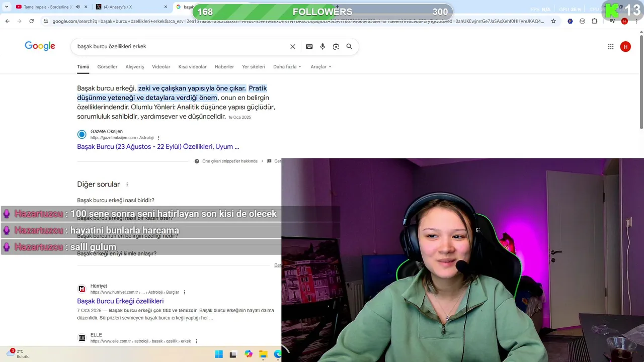Open the Chrome extensions puzzle icon
The height and width of the screenshot is (362, 644).
595,21
